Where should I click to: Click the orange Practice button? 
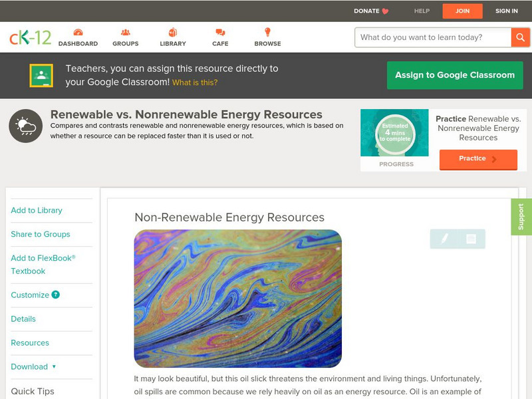point(477,159)
